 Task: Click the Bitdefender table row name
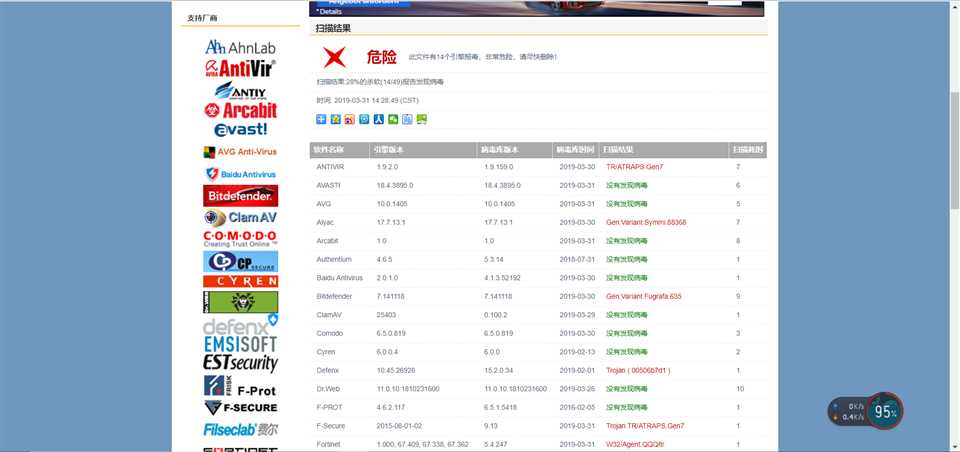click(x=334, y=296)
